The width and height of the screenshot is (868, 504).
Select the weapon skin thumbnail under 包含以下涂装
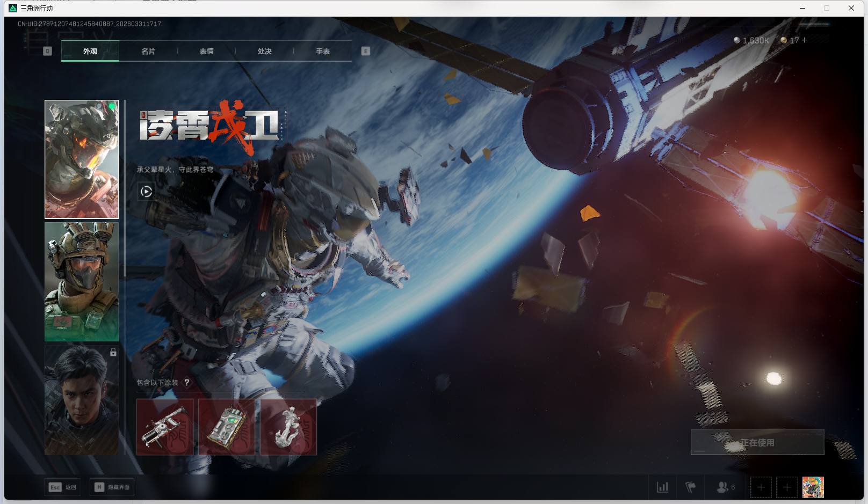(165, 427)
